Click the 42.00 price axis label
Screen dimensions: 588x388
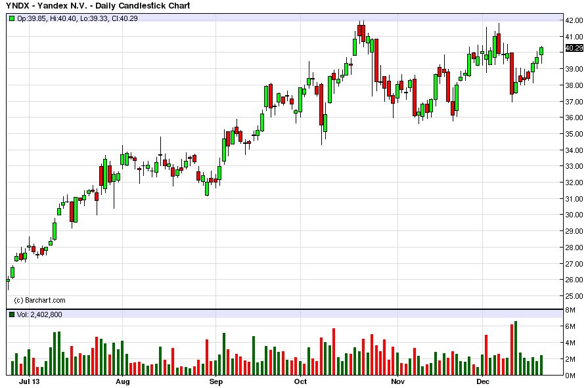coord(574,20)
